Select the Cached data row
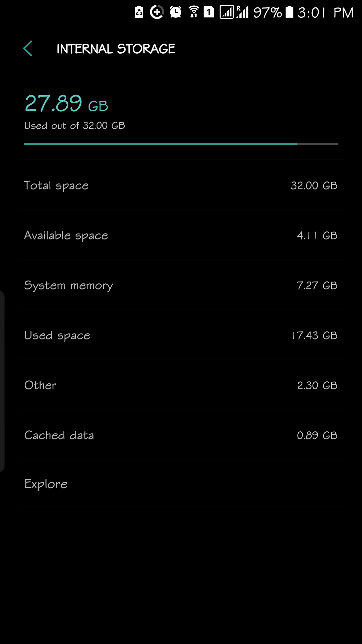Screen dimensions: 362x644 click(181, 435)
